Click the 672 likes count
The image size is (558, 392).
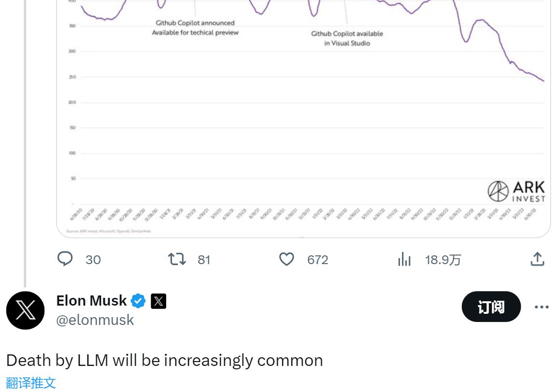318,260
